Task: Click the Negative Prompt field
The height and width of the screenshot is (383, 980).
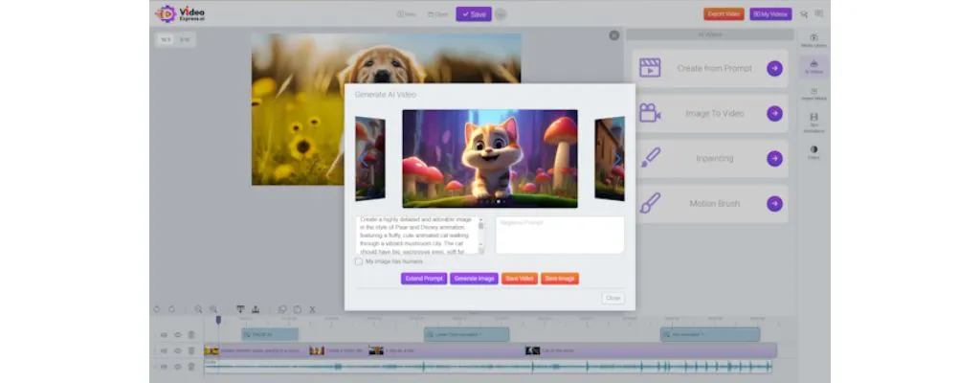Action: pos(560,236)
